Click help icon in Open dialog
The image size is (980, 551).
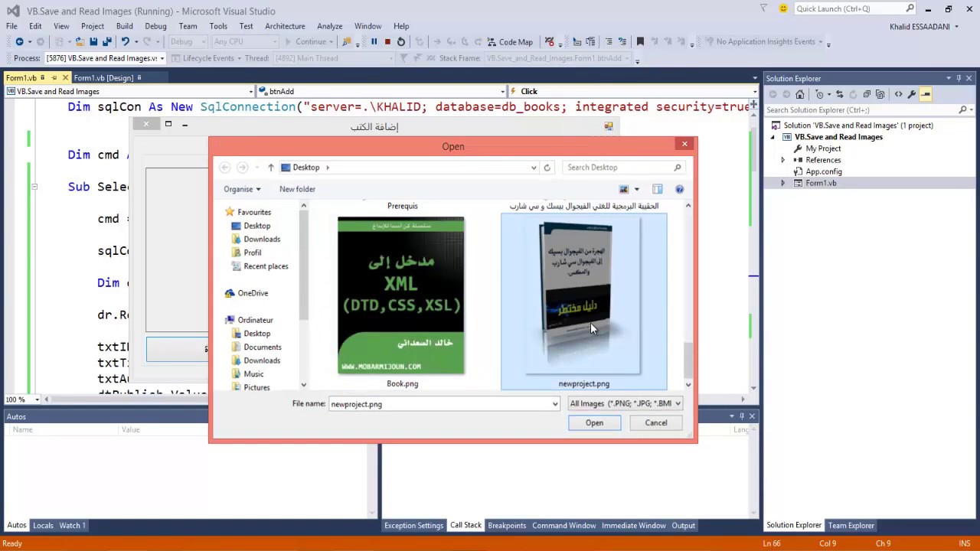tap(679, 189)
